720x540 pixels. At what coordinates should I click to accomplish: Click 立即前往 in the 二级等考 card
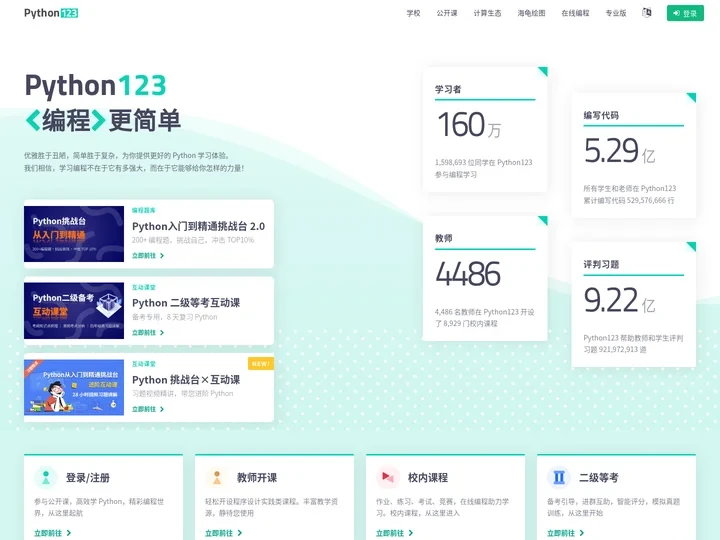tap(566, 533)
